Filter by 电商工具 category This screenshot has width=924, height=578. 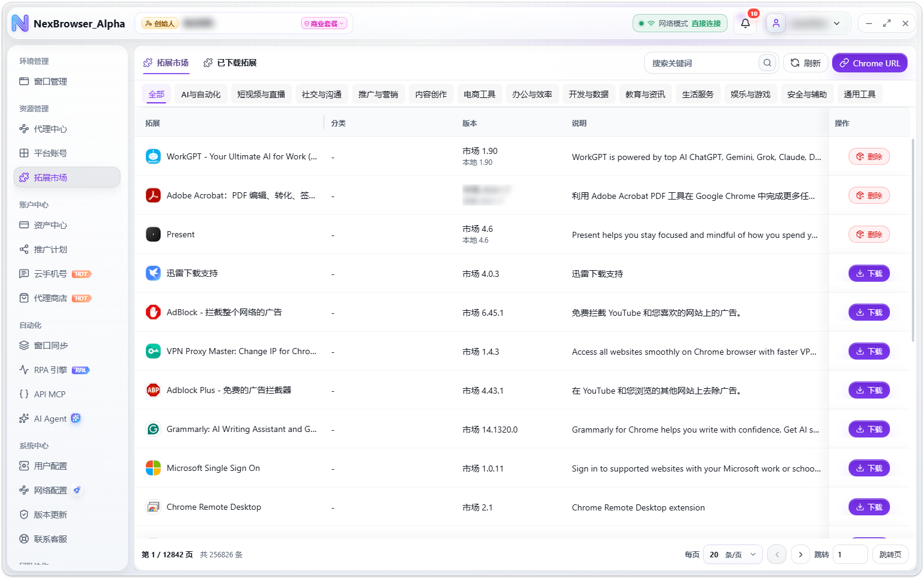click(479, 94)
